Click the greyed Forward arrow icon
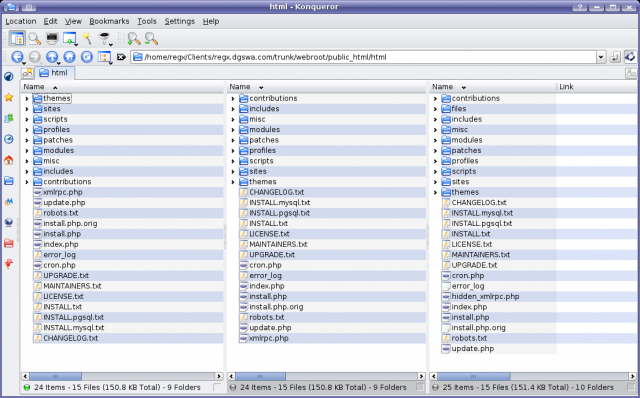Viewport: 640px width, 398px height. (x=35, y=57)
